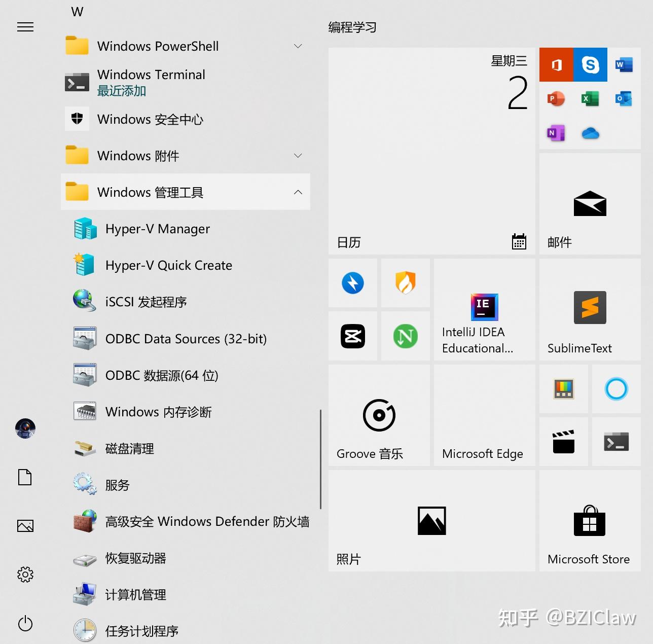Screen dimensions: 653x644
Task: Launch the black CapCut tile
Action: tap(353, 336)
